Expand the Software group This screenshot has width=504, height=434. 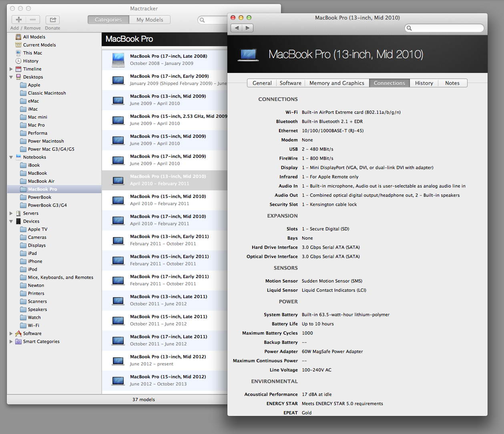[x=11, y=333]
